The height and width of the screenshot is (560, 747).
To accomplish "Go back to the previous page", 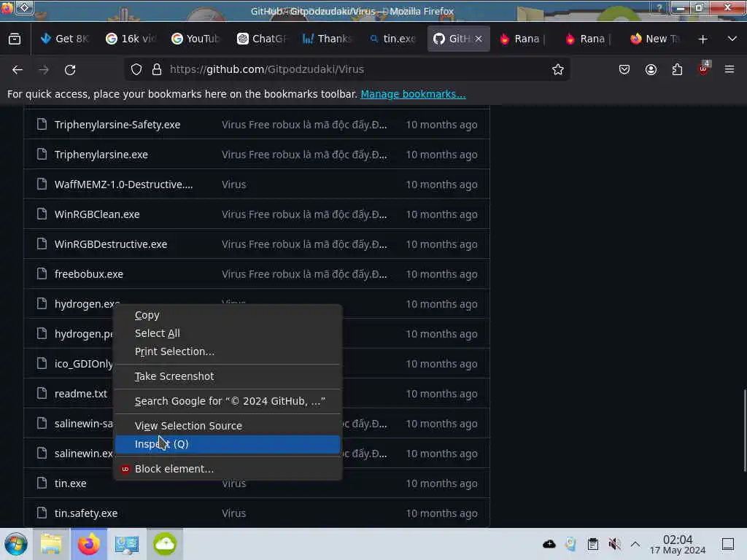I will click(18, 69).
